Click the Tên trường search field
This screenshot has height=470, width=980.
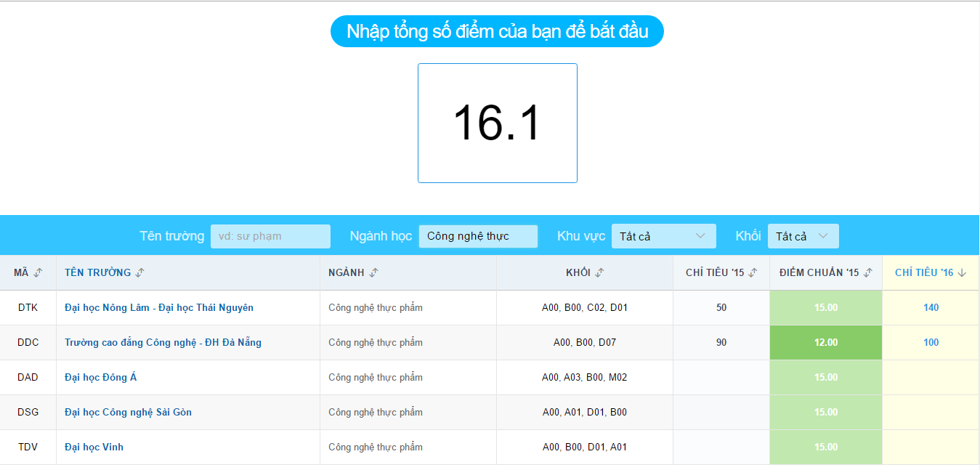coord(270,236)
